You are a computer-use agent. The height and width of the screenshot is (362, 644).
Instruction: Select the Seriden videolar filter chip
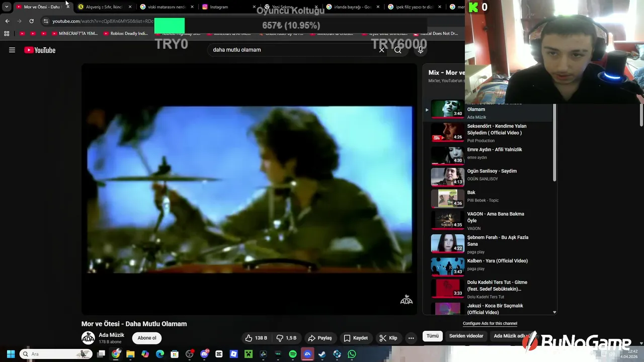(466, 336)
